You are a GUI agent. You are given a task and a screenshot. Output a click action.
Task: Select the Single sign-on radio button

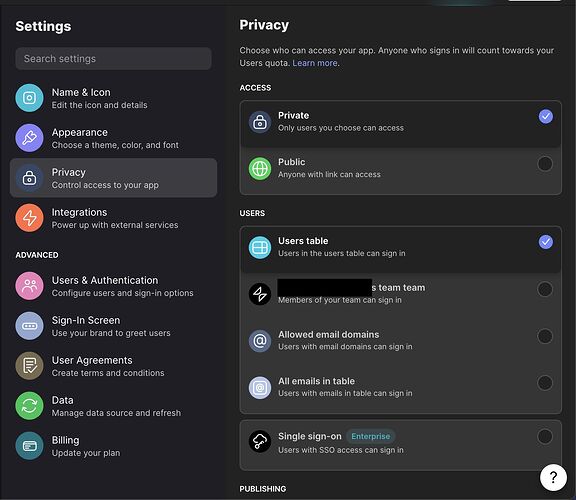(x=545, y=437)
